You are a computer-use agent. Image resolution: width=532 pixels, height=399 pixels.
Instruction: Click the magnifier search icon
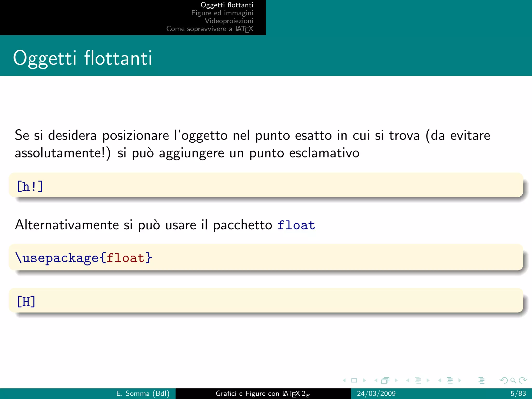click(x=513, y=381)
